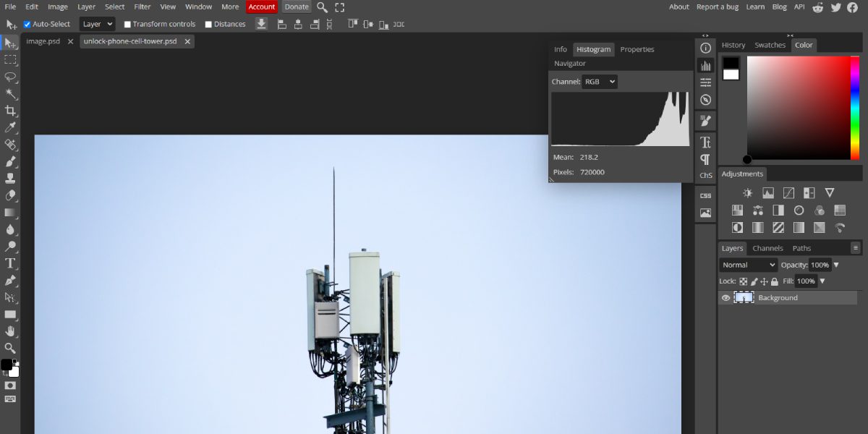Viewport: 868px width, 434px height.
Task: Open the Report a bug link
Action: click(717, 7)
